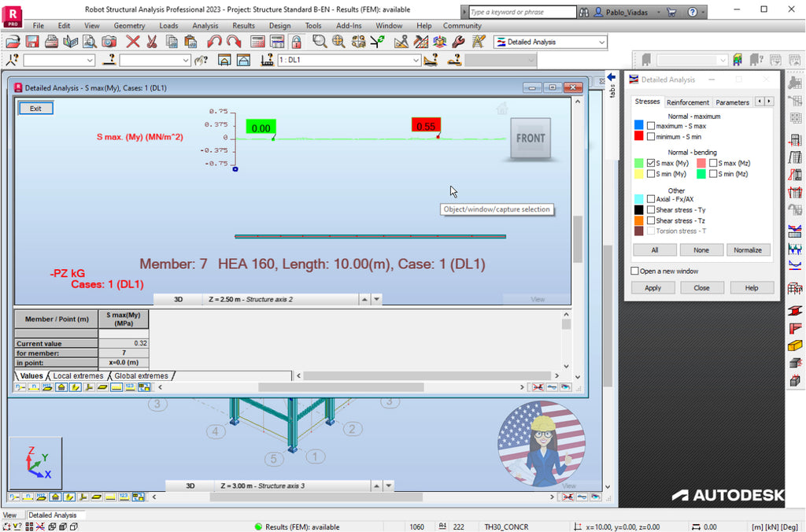Enable the S max (Mz) checkbox
Image resolution: width=806 pixels, height=532 pixels.
(x=713, y=163)
